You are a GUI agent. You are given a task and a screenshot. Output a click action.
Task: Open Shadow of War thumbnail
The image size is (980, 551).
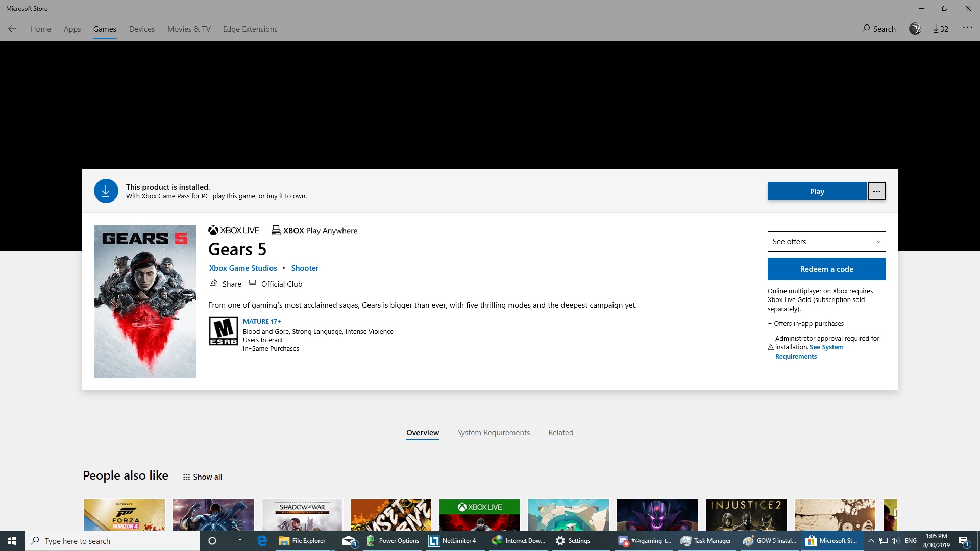click(302, 515)
